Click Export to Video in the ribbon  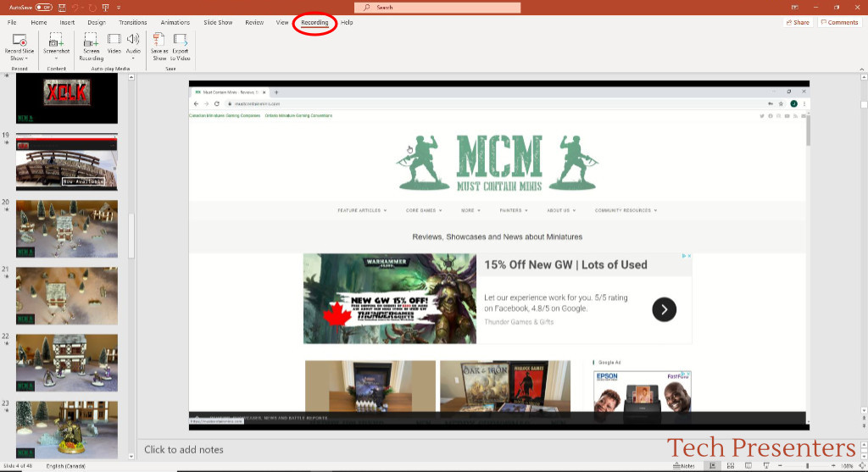(x=181, y=47)
